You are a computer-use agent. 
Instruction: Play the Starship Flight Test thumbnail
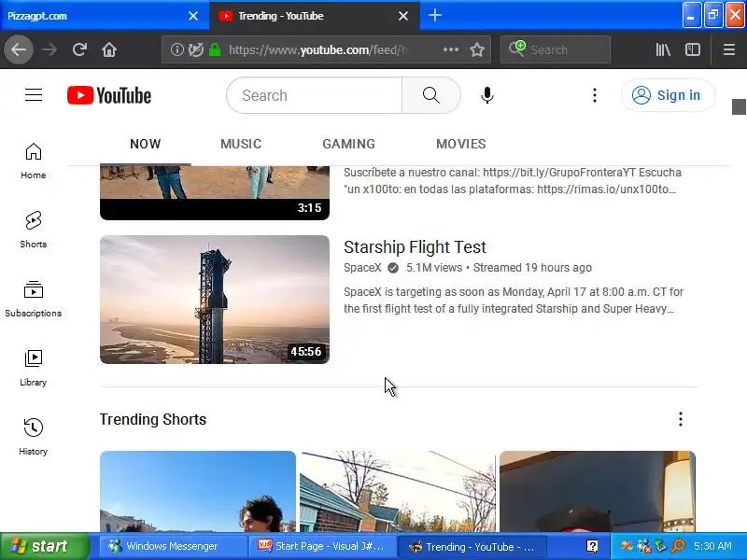click(x=215, y=300)
